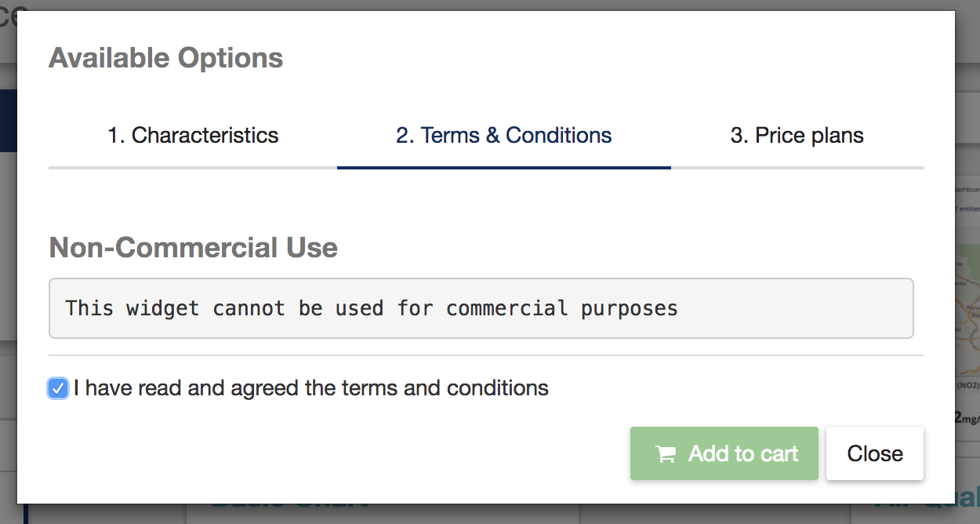This screenshot has height=524, width=980.
Task: Click the shopping cart icon
Action: click(x=665, y=454)
